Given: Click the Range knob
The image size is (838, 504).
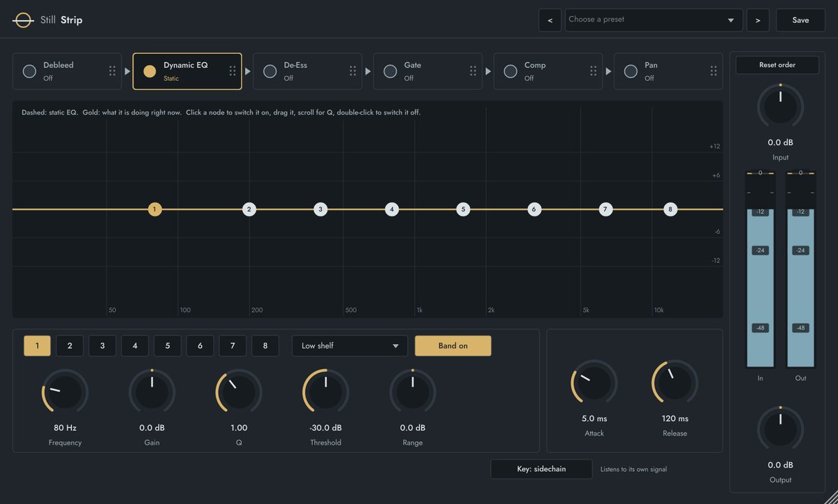Looking at the screenshot, I should click(x=413, y=392).
